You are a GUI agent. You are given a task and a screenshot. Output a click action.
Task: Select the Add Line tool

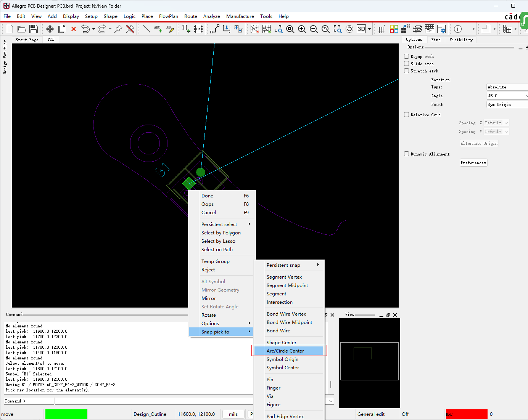[146, 29]
